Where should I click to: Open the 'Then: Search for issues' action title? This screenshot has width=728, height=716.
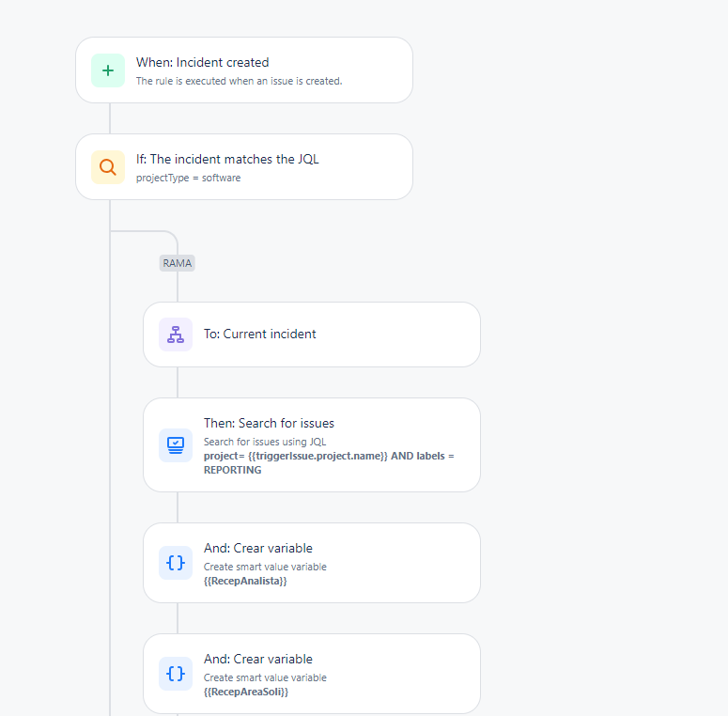[x=269, y=423]
